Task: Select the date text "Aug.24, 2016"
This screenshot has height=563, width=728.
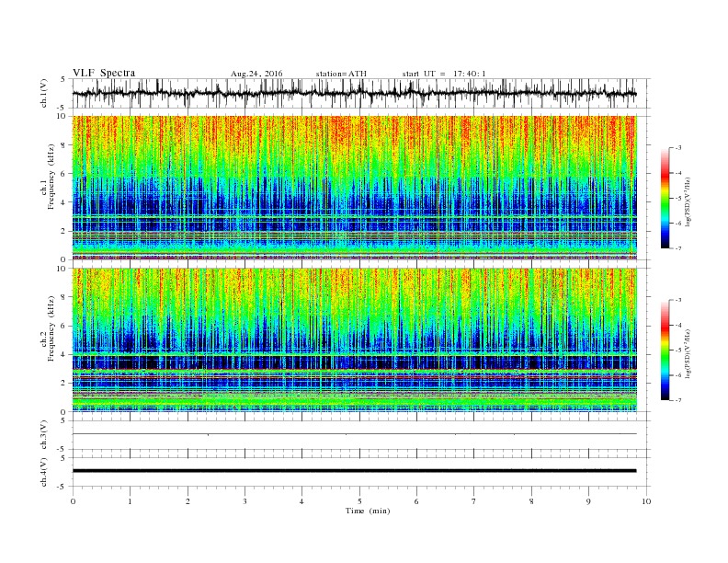Action: click(256, 74)
